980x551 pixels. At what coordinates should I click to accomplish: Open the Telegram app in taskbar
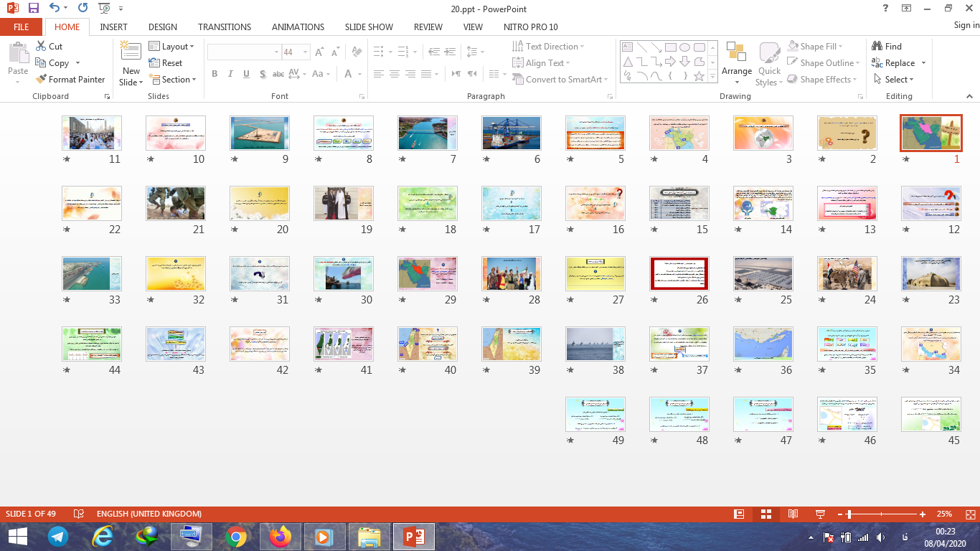click(x=58, y=536)
